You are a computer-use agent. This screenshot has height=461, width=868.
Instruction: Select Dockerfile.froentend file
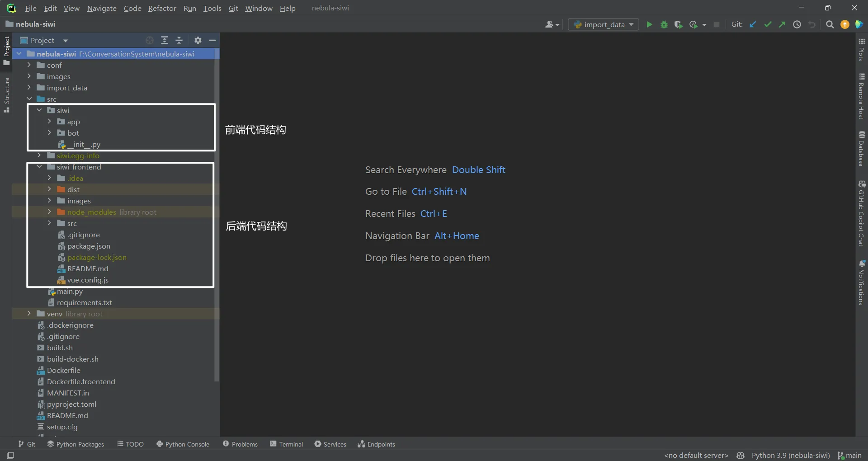(81, 381)
